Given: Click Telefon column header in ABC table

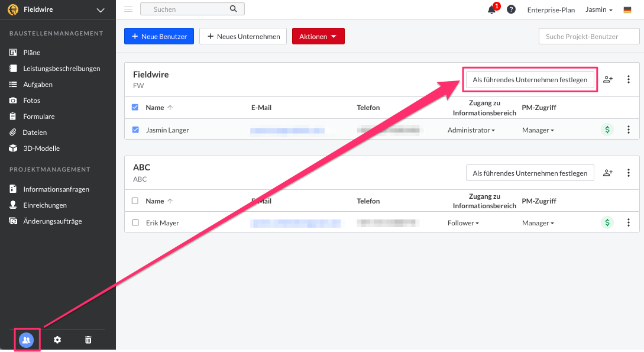Looking at the screenshot, I should tap(368, 201).
